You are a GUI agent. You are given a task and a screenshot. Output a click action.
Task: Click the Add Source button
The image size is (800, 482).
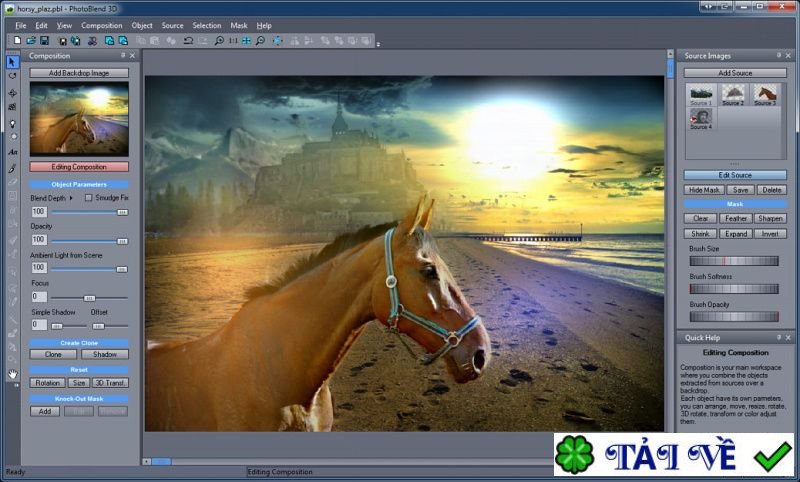735,73
